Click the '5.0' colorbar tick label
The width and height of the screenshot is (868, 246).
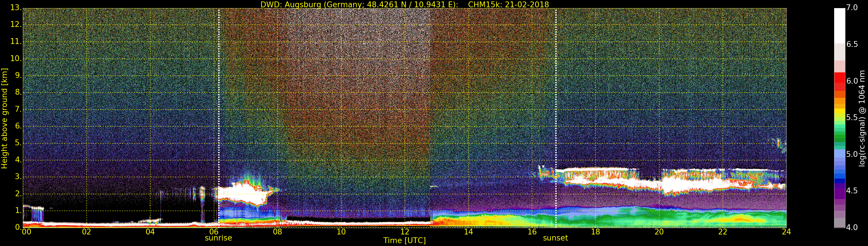(852, 154)
